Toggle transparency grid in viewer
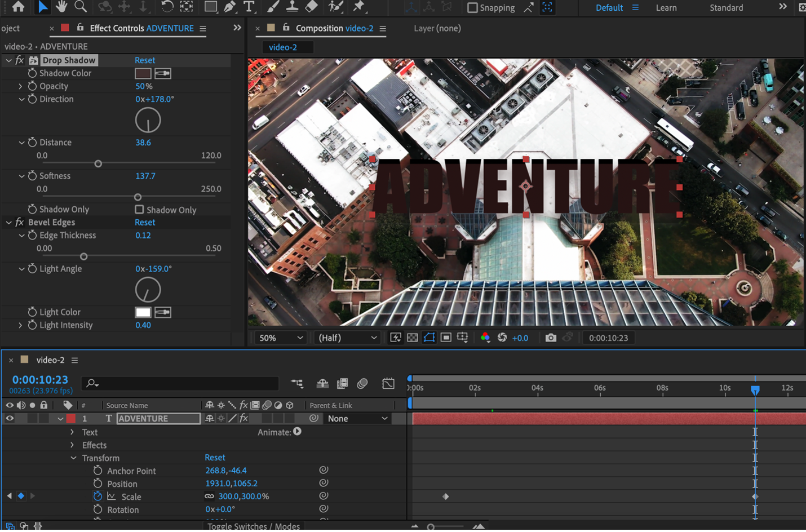This screenshot has width=806, height=532. [x=413, y=338]
